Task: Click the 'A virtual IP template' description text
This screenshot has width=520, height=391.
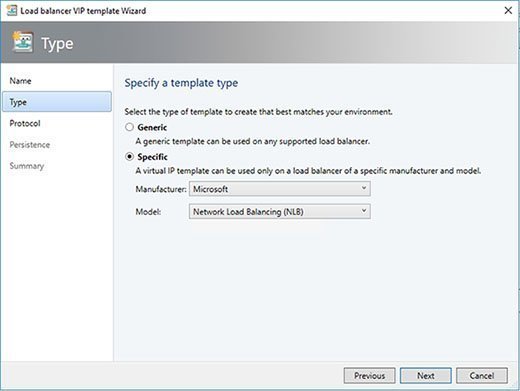Action: pos(308,171)
